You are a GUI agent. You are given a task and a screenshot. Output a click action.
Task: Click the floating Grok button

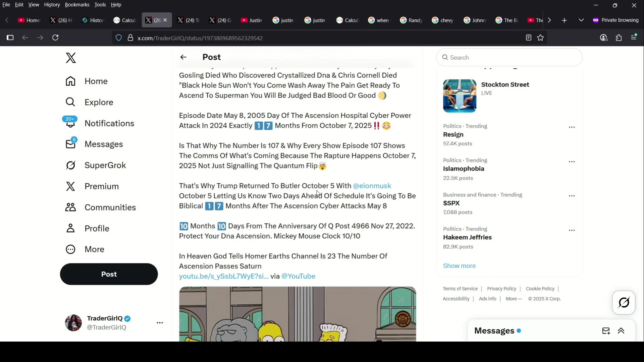pos(624,303)
